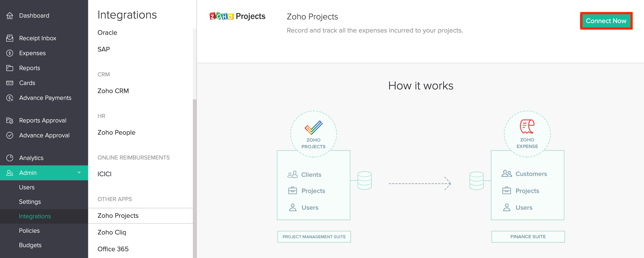
Task: Select Zoho People integration entry
Action: click(116, 132)
